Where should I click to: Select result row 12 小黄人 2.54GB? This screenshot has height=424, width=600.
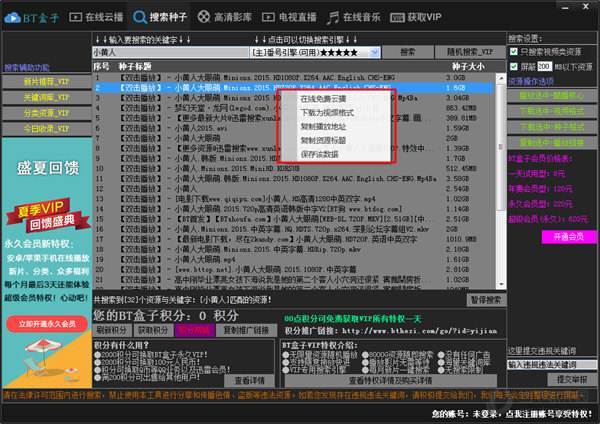coord(294,189)
